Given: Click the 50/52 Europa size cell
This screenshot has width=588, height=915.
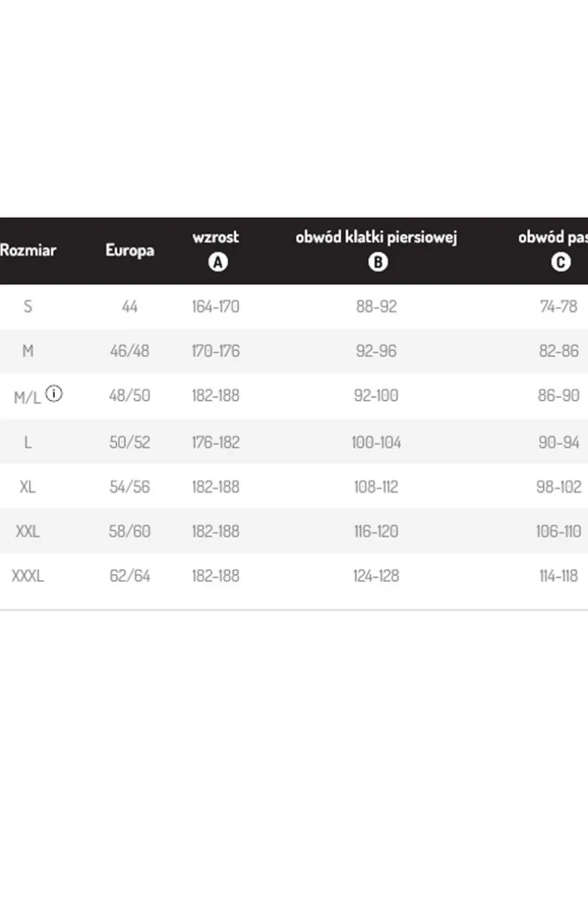Looking at the screenshot, I should pyautogui.click(x=130, y=442).
